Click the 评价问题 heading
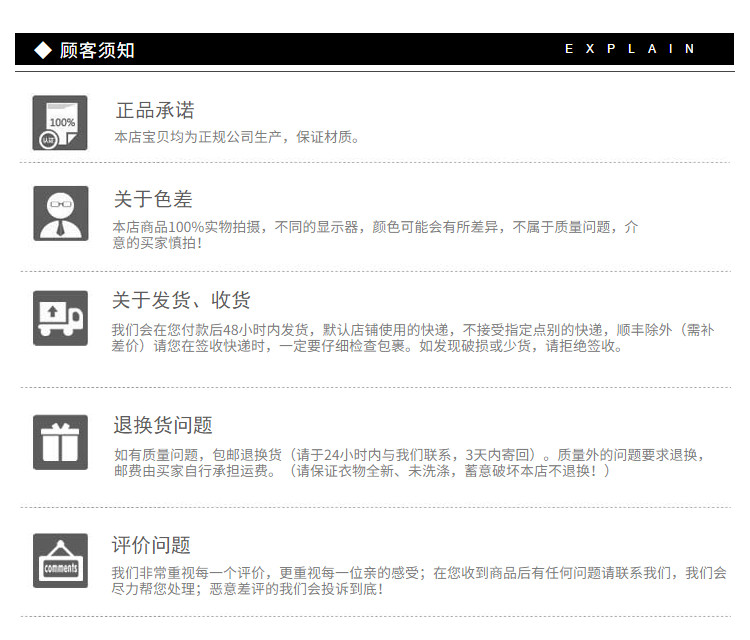The height and width of the screenshot is (640, 750). (151, 545)
